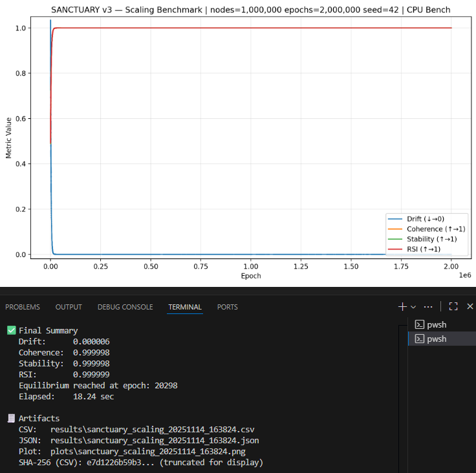Click the Drift legend entry
476x473 pixels.
tap(416, 219)
